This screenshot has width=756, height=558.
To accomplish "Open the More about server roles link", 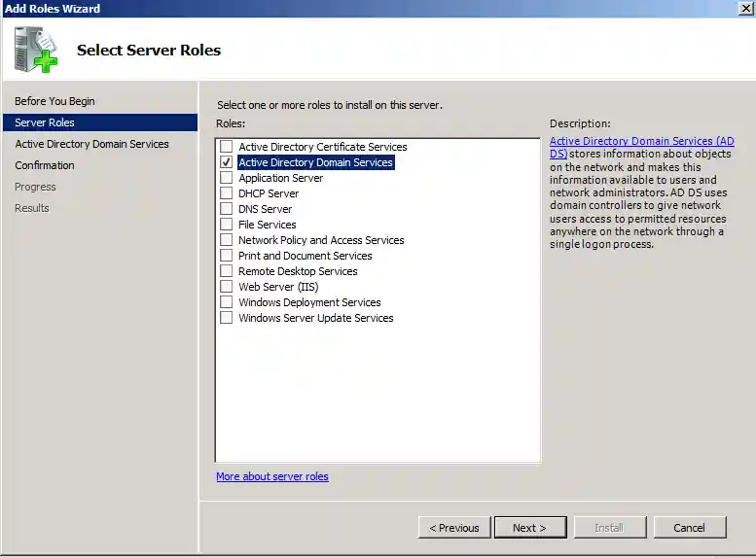I will 271,476.
